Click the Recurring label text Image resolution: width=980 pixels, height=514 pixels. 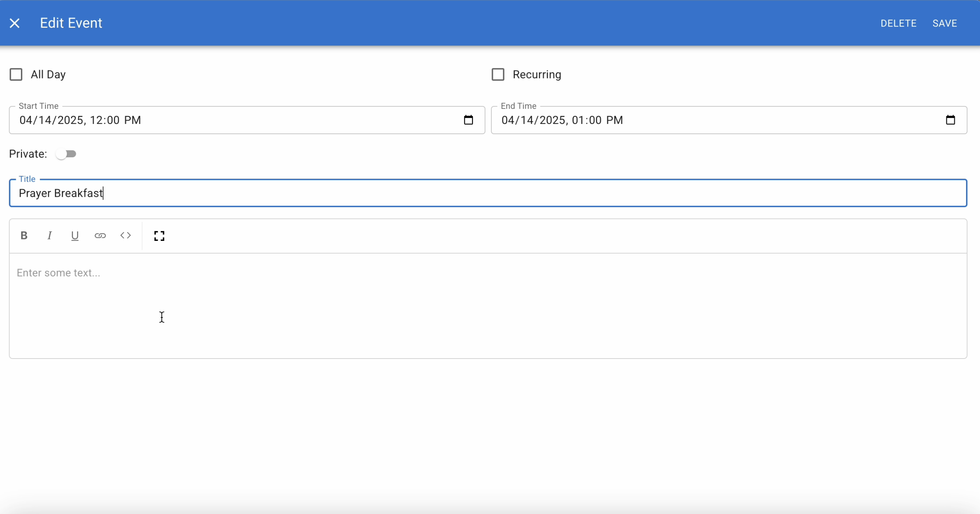tap(537, 74)
